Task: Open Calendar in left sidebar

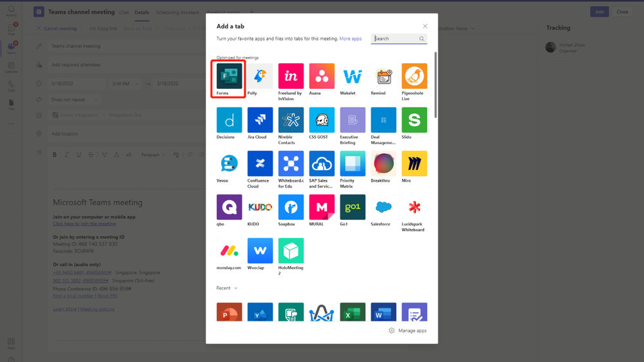Action: (x=11, y=67)
